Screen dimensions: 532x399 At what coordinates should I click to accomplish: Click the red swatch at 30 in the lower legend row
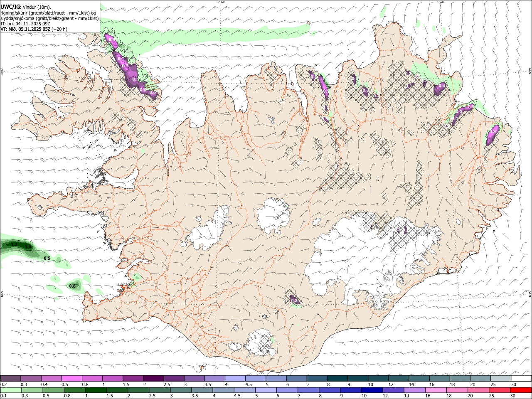coord(520,390)
